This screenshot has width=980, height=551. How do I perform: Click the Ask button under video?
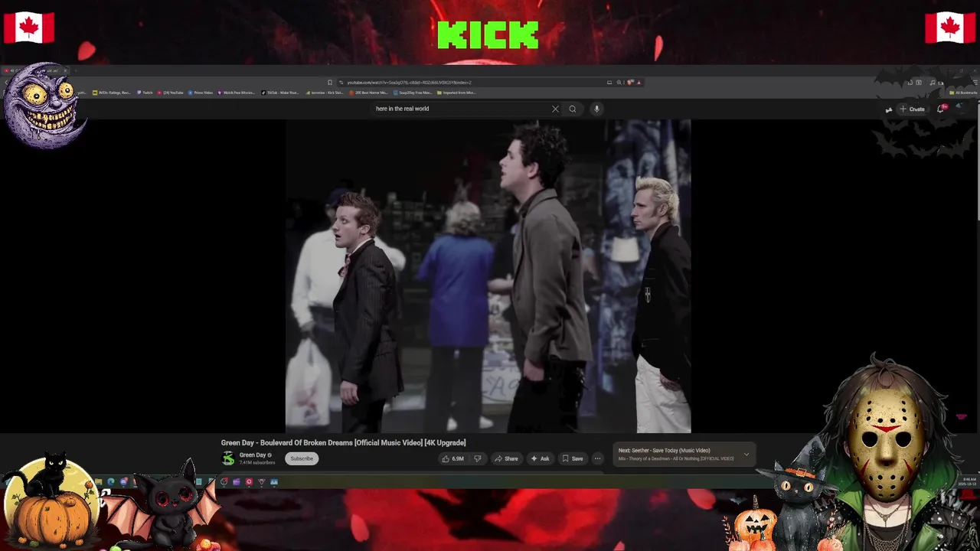tap(540, 458)
